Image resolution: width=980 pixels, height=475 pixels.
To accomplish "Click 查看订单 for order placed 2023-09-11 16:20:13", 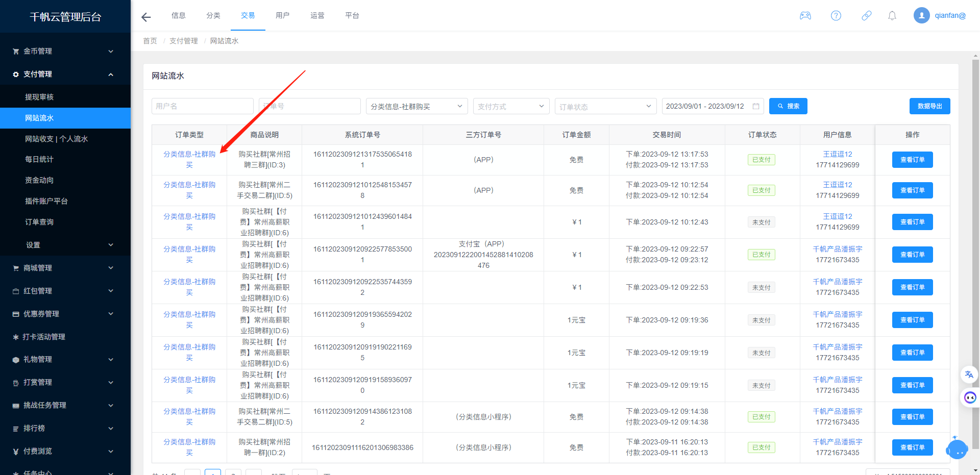I will click(912, 447).
